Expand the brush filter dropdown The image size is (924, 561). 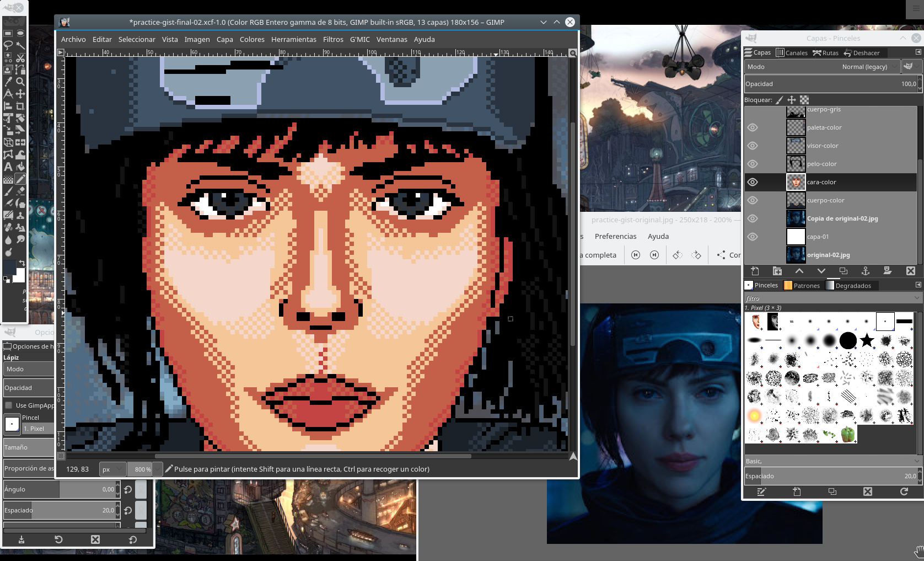pyautogui.click(x=917, y=298)
